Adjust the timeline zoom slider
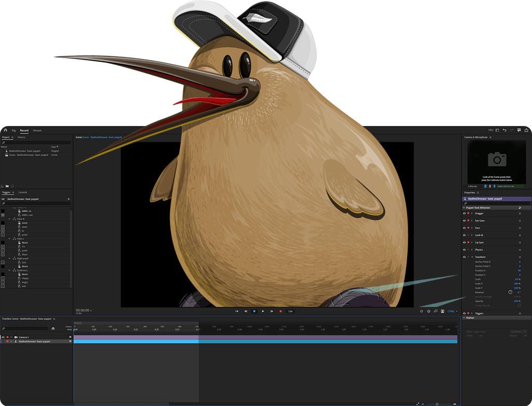 coord(437,403)
